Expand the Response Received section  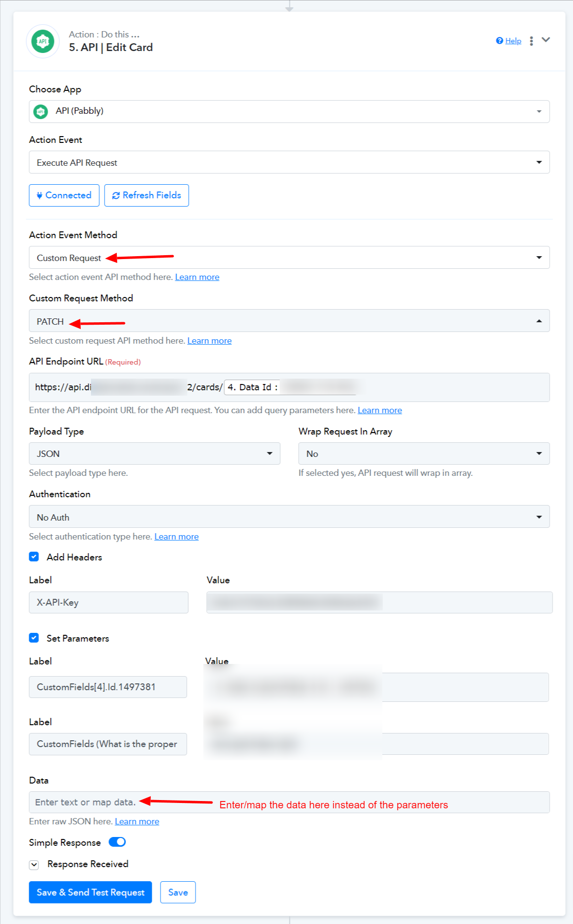(34, 865)
